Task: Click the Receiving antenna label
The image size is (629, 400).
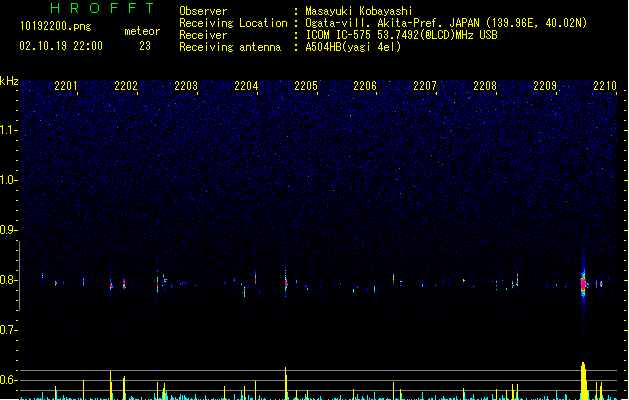Action: coord(230,47)
